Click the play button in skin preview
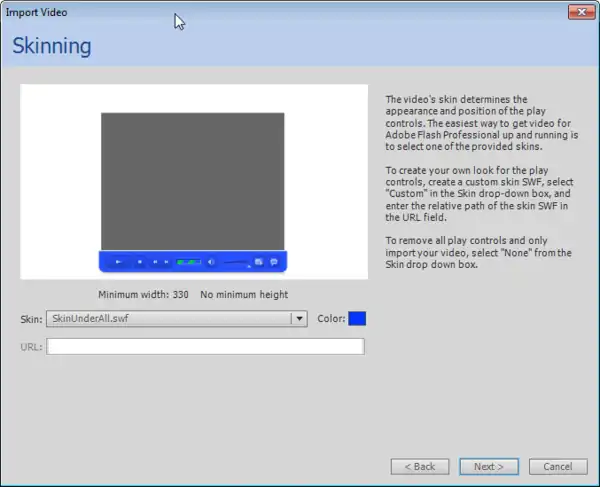Screen dimensions: 600x487 click(118, 262)
